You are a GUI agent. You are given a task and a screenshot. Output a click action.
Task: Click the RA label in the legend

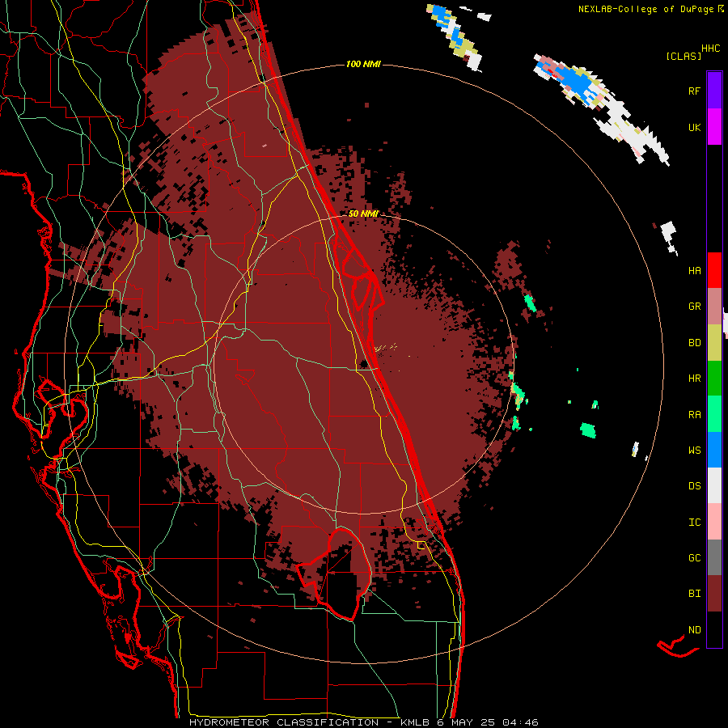pyautogui.click(x=694, y=415)
